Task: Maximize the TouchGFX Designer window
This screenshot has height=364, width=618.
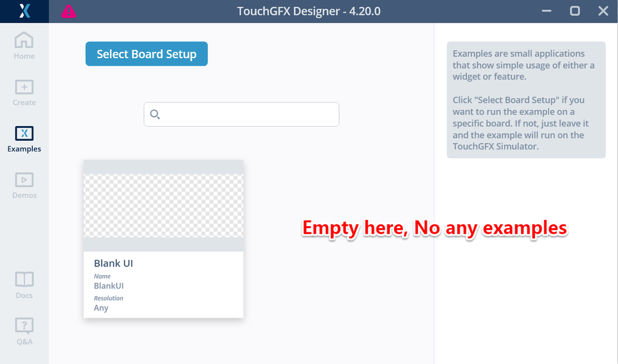Action: point(575,11)
